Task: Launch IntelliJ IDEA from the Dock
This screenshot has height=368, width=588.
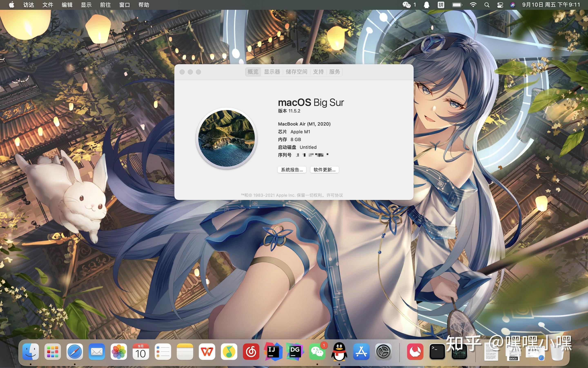Action: tap(273, 351)
